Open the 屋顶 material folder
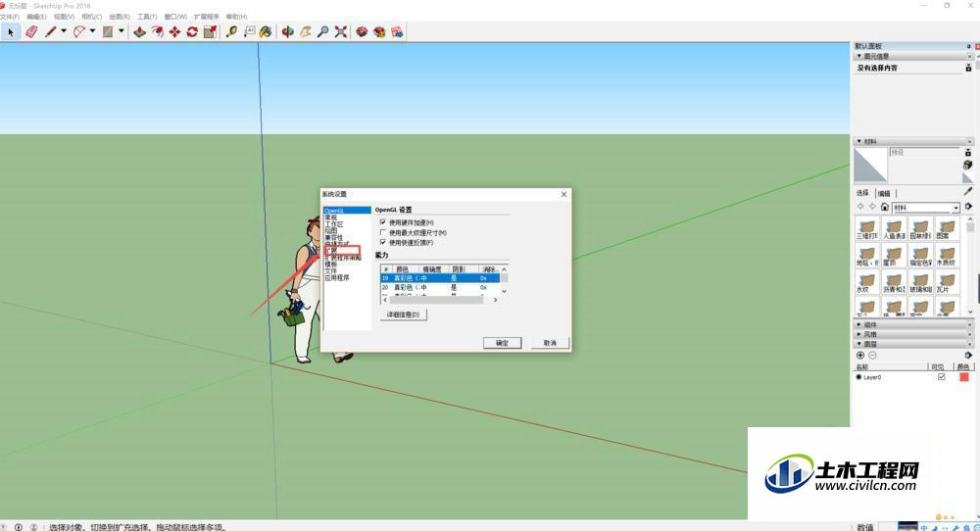980x531 pixels. [894, 256]
